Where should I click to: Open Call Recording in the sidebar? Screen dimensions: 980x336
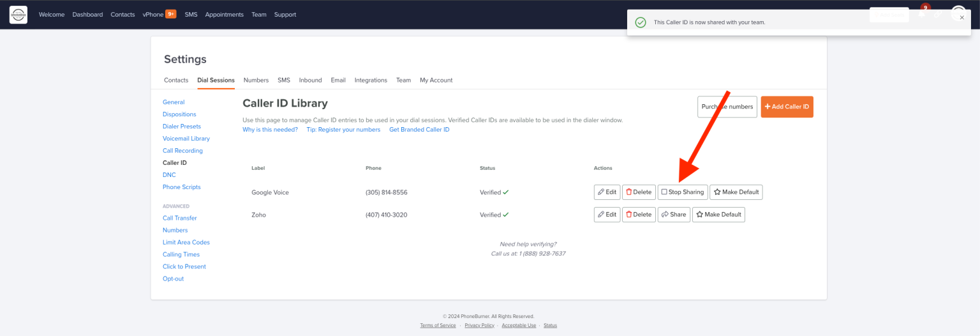(x=182, y=151)
